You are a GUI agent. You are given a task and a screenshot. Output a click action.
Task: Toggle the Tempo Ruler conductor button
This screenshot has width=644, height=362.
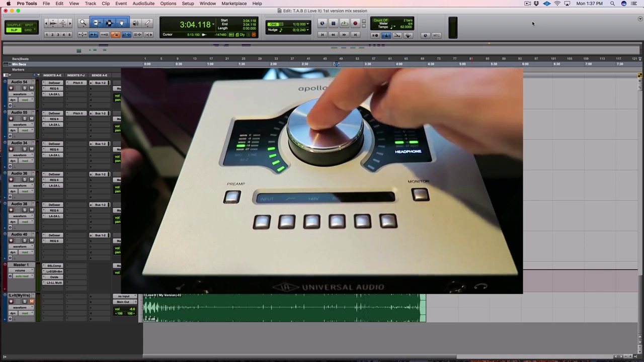408,35
